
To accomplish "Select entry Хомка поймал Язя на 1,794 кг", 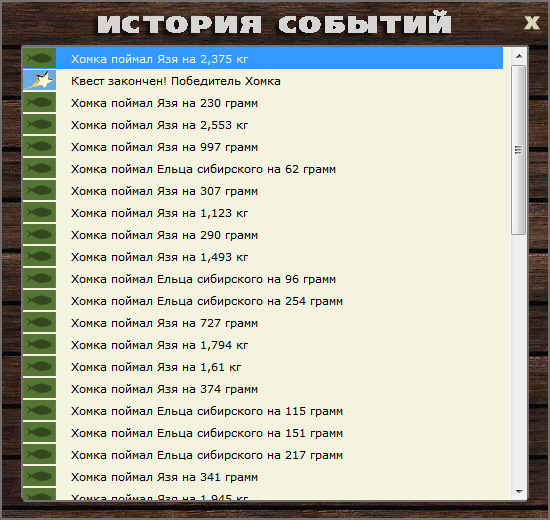I will [263, 345].
